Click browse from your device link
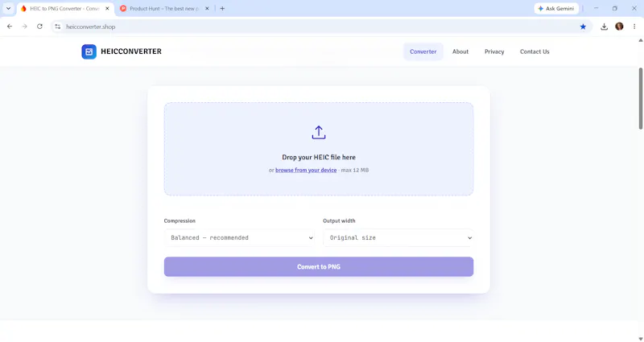644x342 pixels. point(306,170)
